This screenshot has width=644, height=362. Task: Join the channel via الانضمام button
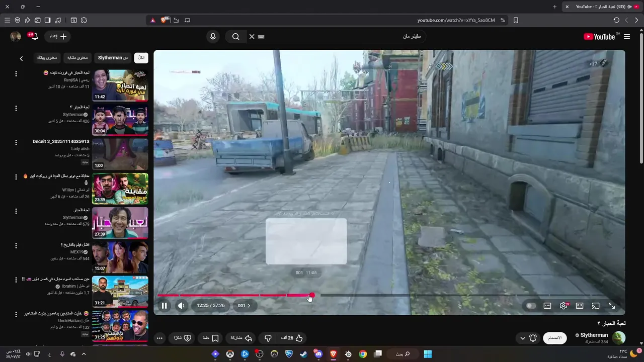click(x=554, y=338)
